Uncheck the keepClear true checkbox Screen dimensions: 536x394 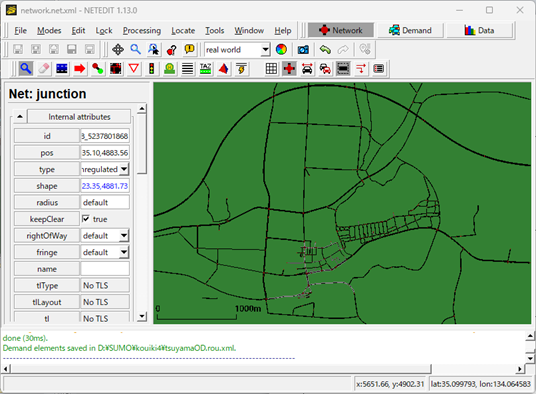pyautogui.click(x=86, y=219)
